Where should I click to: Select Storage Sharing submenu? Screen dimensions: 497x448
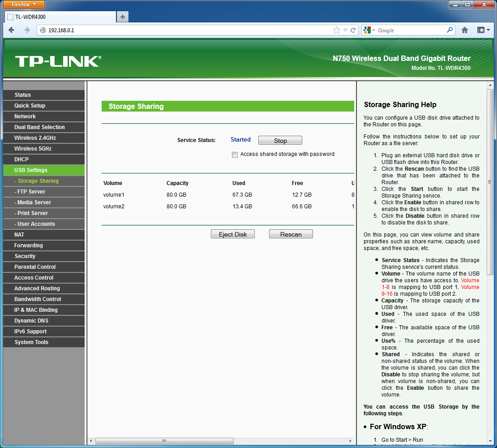point(44,181)
